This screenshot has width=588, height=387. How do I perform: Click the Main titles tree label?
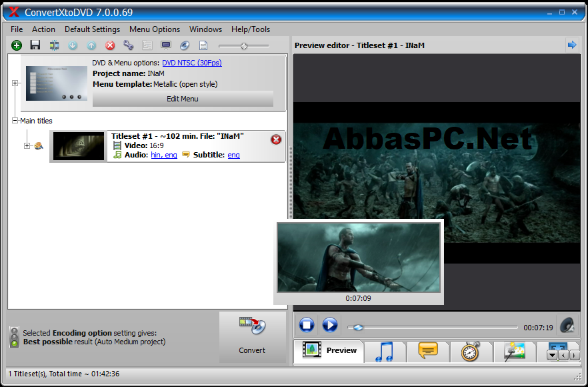[36, 121]
